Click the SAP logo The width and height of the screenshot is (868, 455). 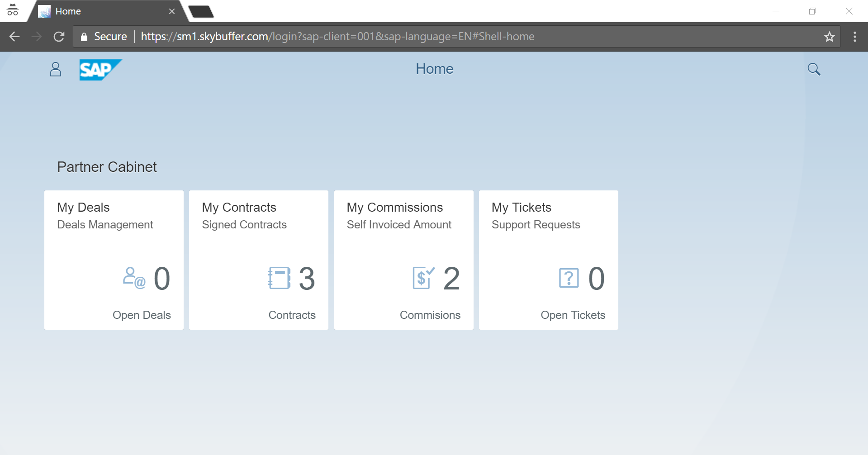coord(100,70)
